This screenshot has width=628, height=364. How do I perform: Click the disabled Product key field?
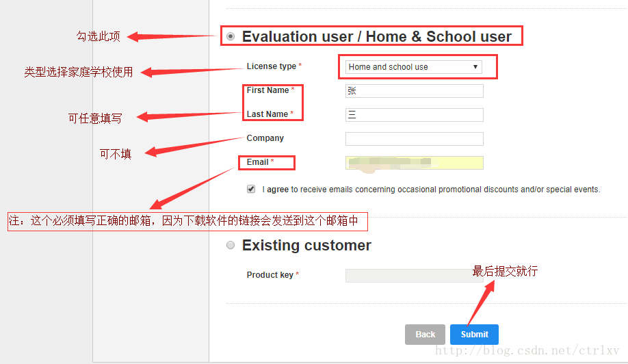click(x=414, y=276)
